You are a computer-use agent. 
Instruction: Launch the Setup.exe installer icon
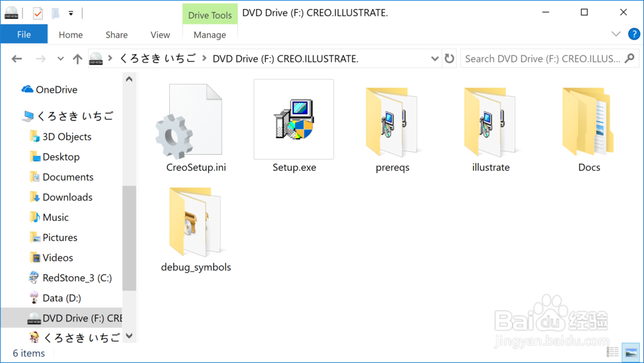tap(294, 119)
